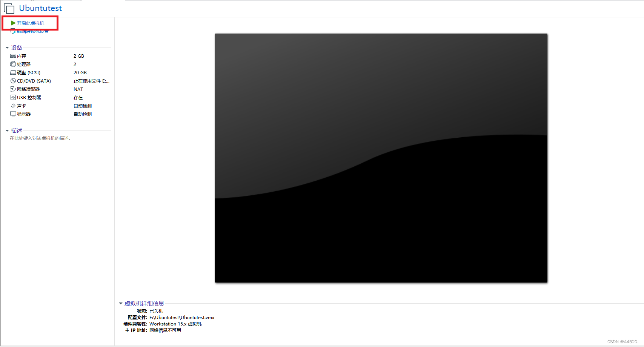This screenshot has height=347, width=644.
Task: Click the 网络信息不可用 IP address text
Action: point(165,330)
